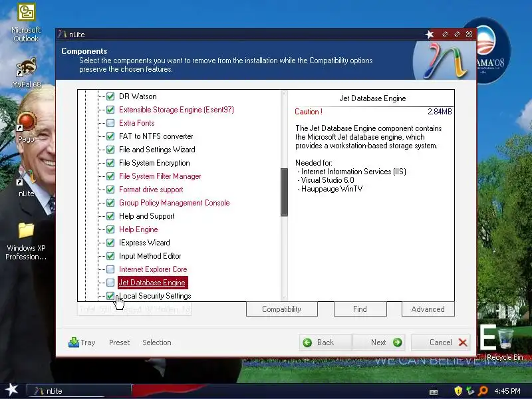Select the Jet Database Engine item
Viewport: 532px width, 399px height.
click(153, 283)
